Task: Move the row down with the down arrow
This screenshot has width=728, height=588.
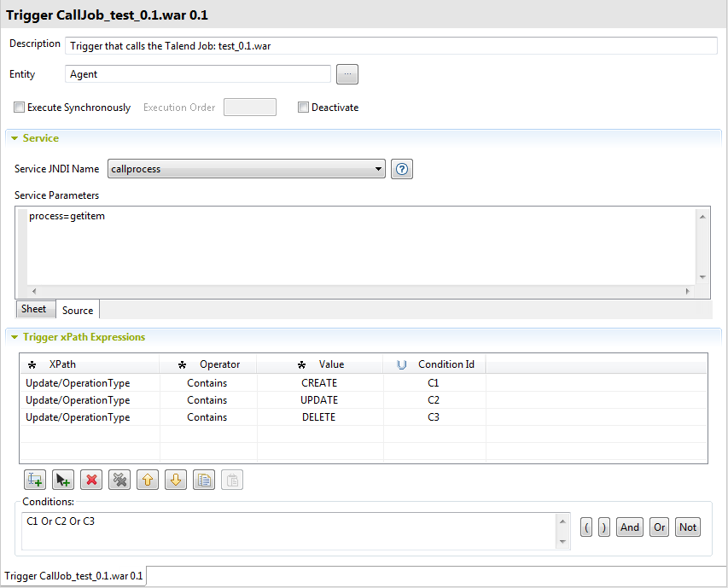Action: pos(176,480)
